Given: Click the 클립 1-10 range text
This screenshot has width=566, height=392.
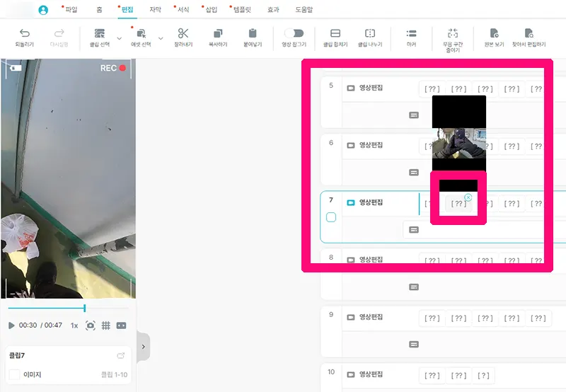Looking at the screenshot, I should [114, 375].
